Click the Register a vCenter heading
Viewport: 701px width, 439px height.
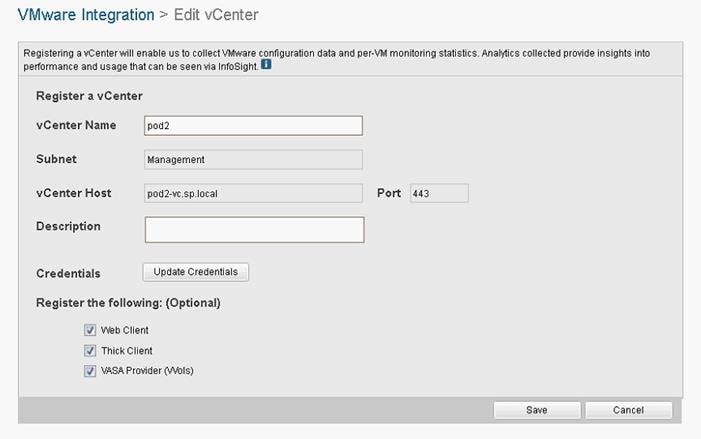tap(89, 96)
